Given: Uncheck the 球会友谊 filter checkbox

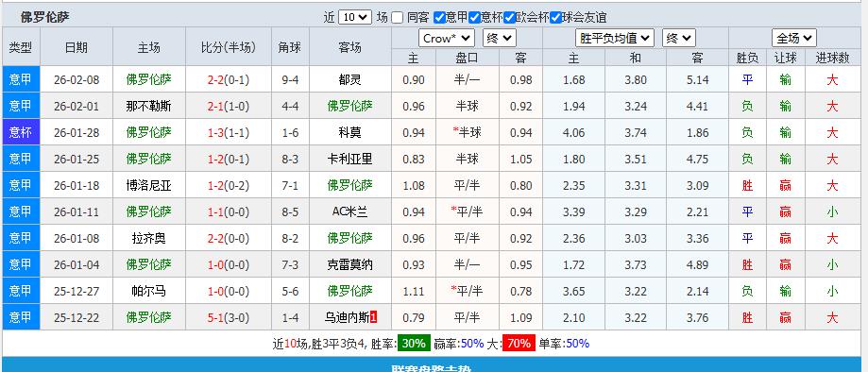Looking at the screenshot, I should 555,17.
